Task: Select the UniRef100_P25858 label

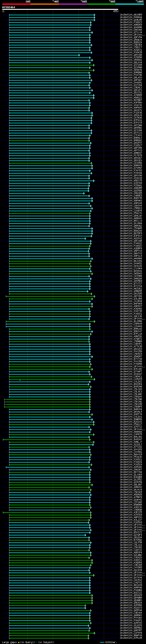Action: click(x=131, y=58)
